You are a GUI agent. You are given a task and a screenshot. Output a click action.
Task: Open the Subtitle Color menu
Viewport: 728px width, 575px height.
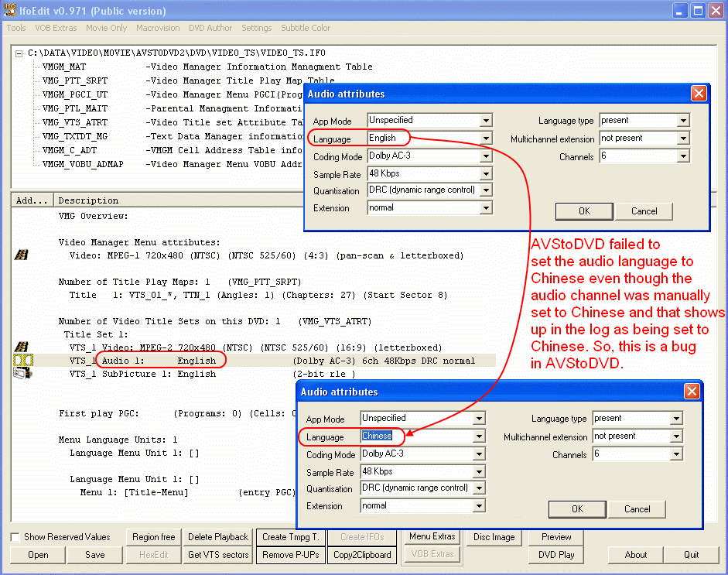(306, 28)
